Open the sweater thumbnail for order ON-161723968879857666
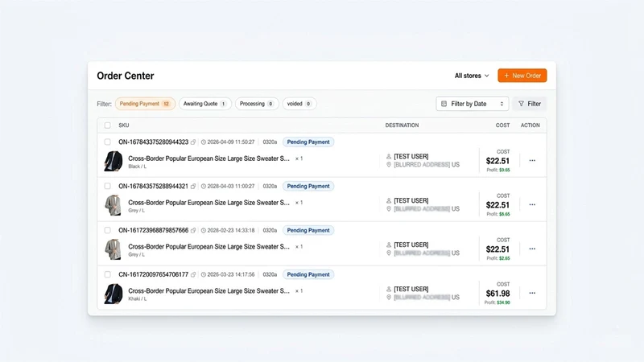This screenshot has width=644, height=362. point(114,249)
